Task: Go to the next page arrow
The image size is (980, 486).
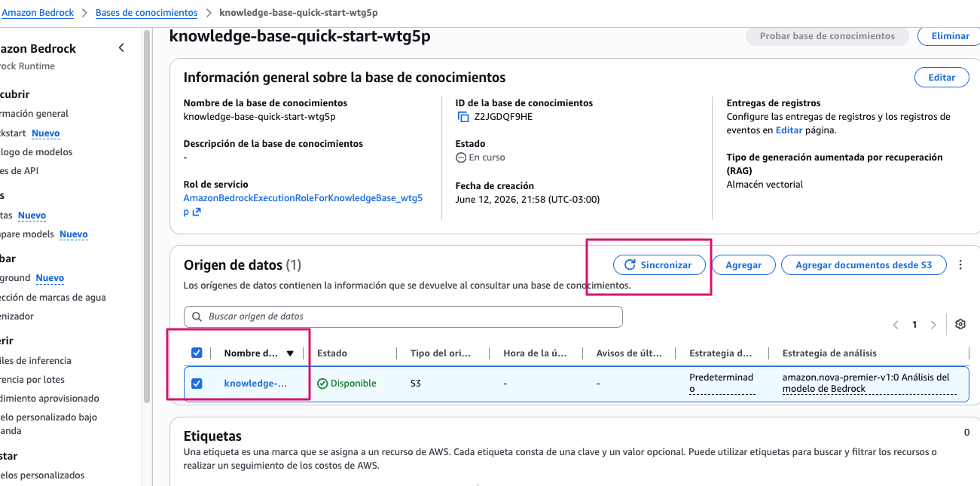Action: (933, 325)
